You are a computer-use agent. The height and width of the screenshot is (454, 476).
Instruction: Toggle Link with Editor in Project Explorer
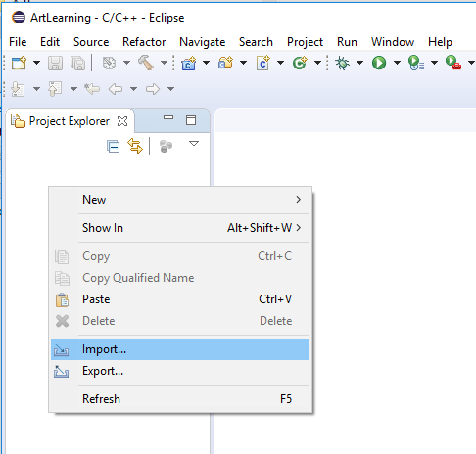(135, 146)
